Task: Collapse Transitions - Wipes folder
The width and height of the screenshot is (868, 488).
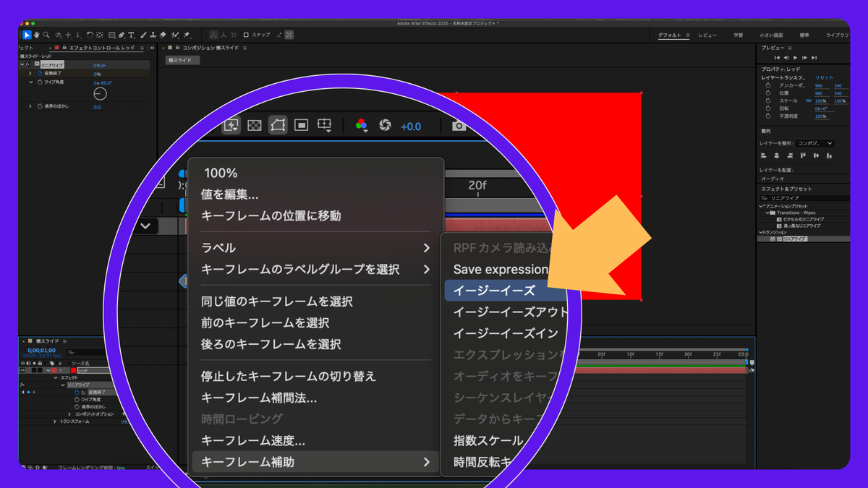Action: (767, 213)
